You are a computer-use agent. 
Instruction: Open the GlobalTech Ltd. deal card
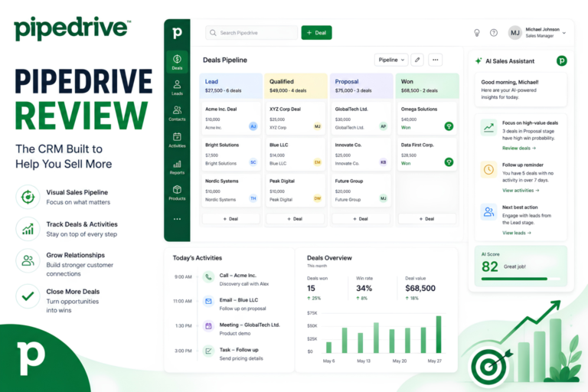(x=361, y=119)
